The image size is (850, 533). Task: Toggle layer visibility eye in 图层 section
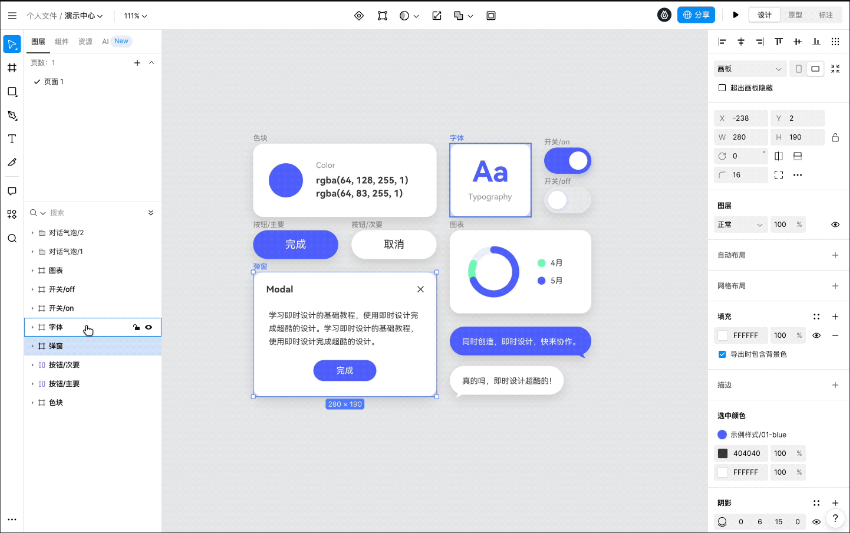coord(835,224)
